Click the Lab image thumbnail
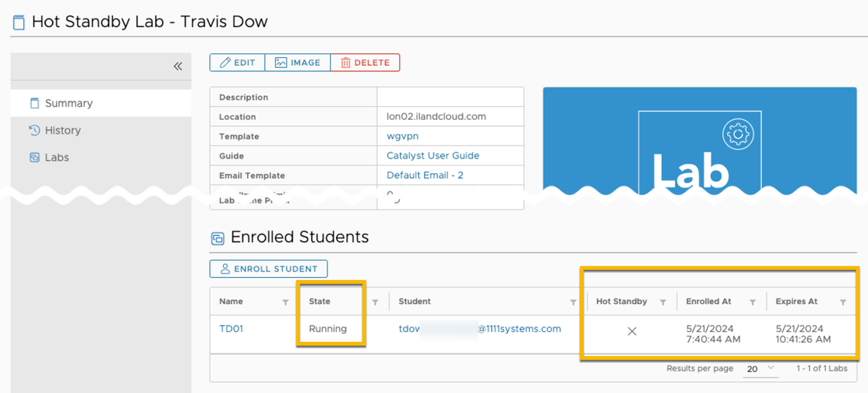This screenshot has height=393, width=868. point(700,141)
